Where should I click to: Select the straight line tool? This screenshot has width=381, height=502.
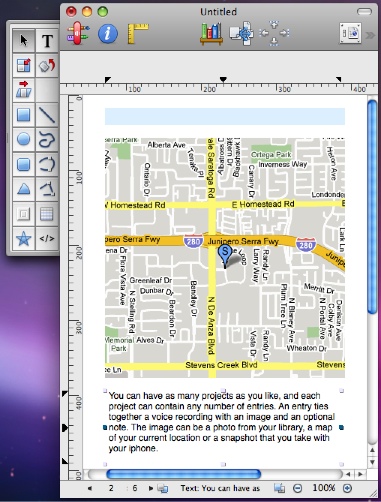point(47,115)
